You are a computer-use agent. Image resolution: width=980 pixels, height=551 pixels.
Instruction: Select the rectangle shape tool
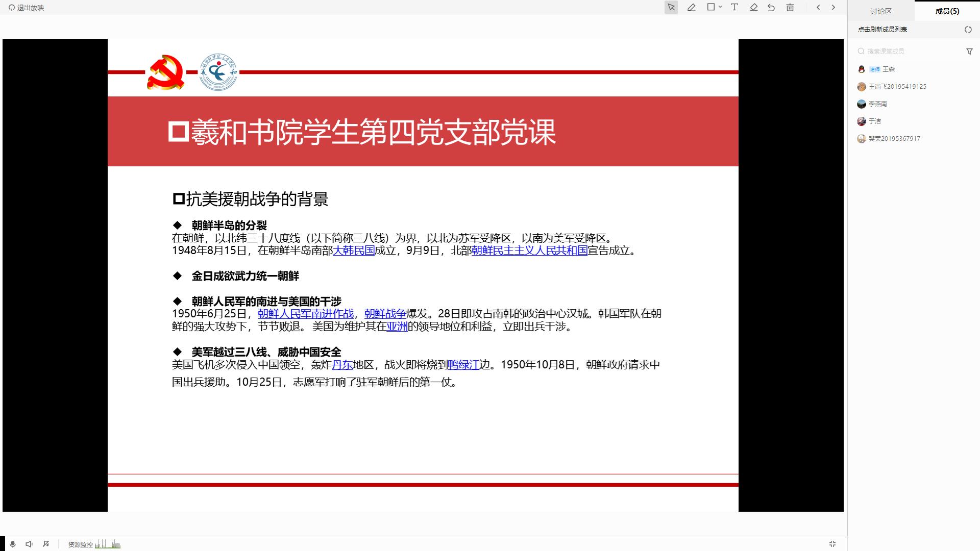[710, 7]
